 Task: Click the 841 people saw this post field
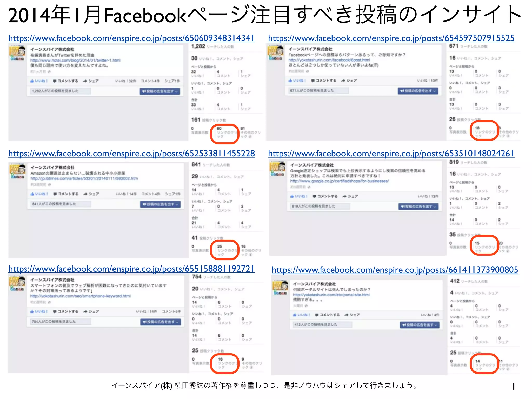click(60, 204)
